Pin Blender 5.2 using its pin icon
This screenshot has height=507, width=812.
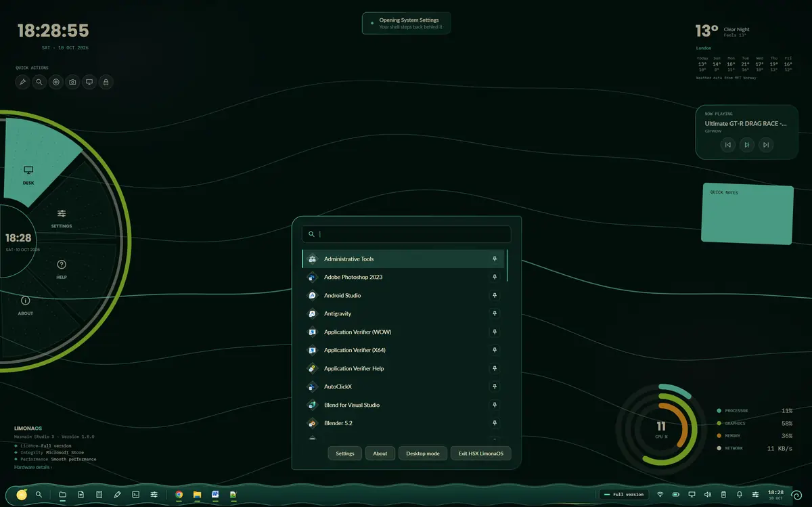tap(495, 423)
